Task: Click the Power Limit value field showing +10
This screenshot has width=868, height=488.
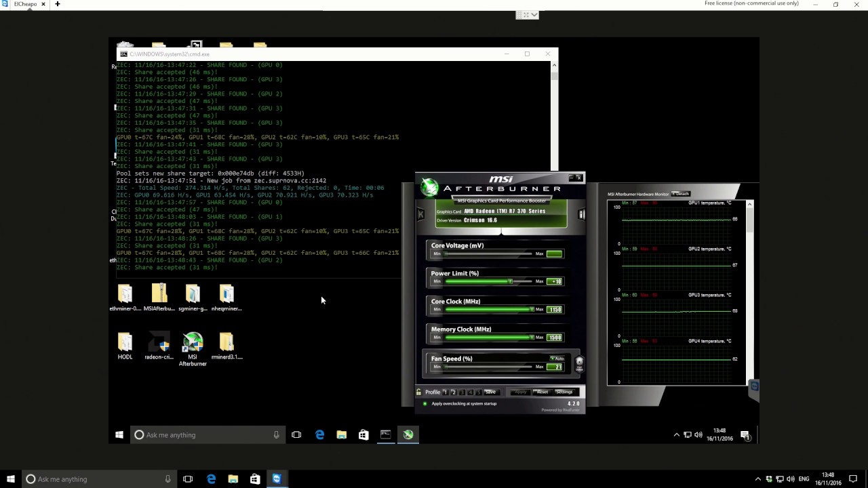Action: tap(554, 281)
